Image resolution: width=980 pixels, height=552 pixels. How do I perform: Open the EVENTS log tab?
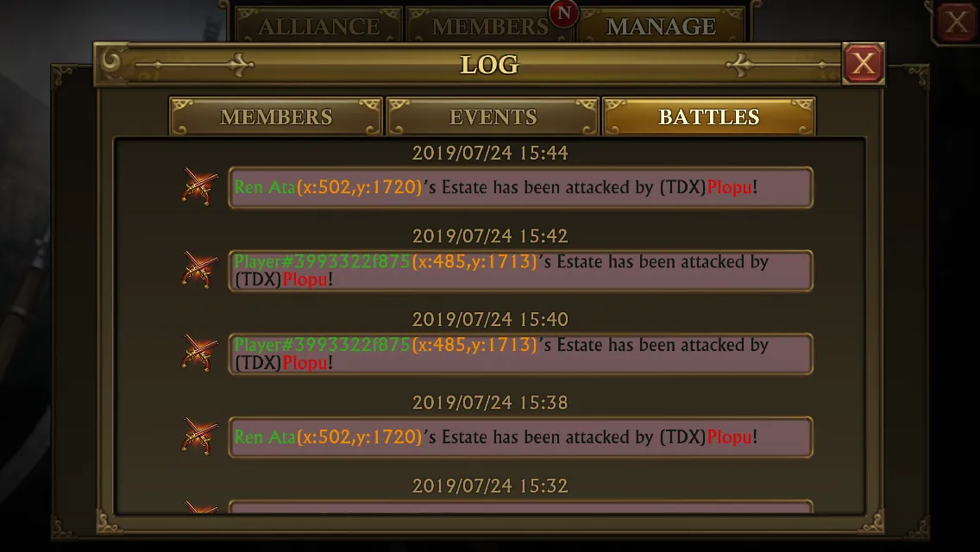pyautogui.click(x=493, y=116)
